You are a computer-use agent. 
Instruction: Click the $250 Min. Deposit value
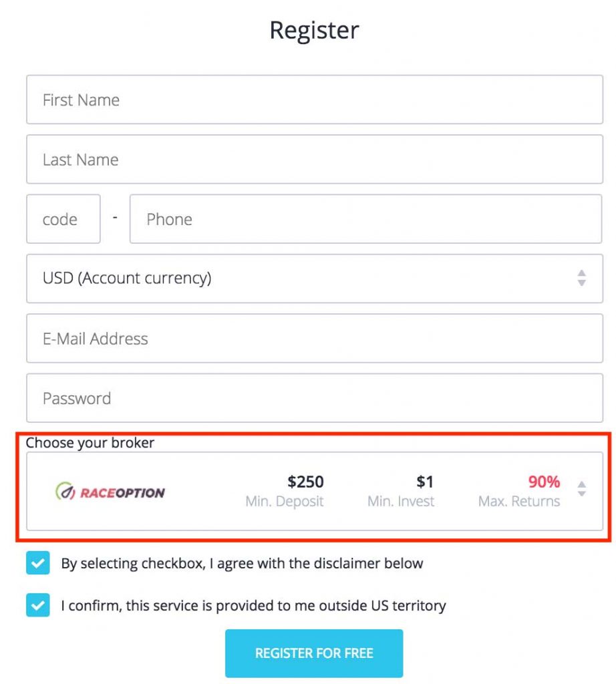pos(305,482)
